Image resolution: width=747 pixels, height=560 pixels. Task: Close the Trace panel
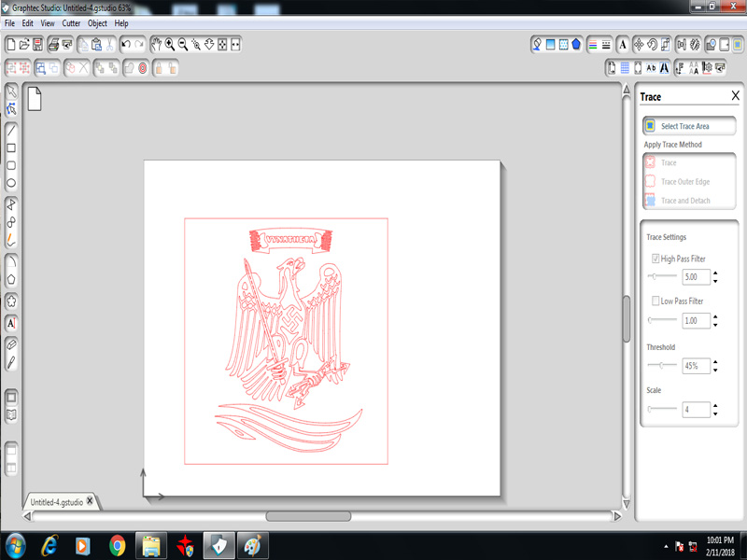click(x=736, y=96)
